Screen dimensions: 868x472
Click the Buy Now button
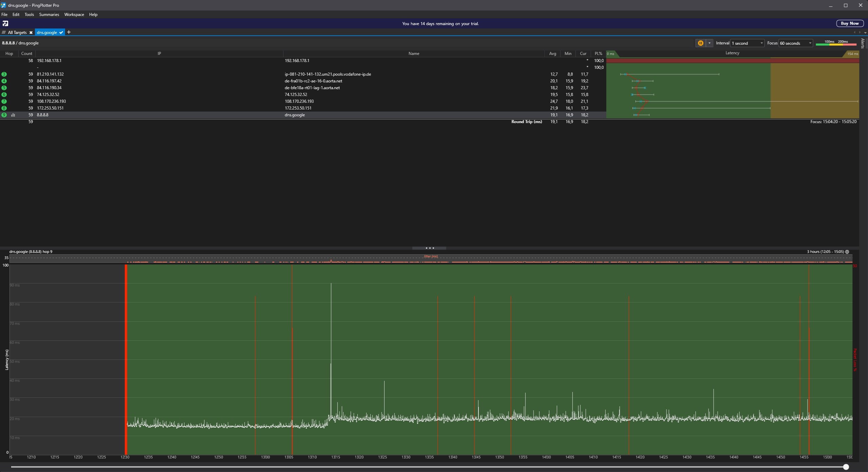tap(849, 23)
